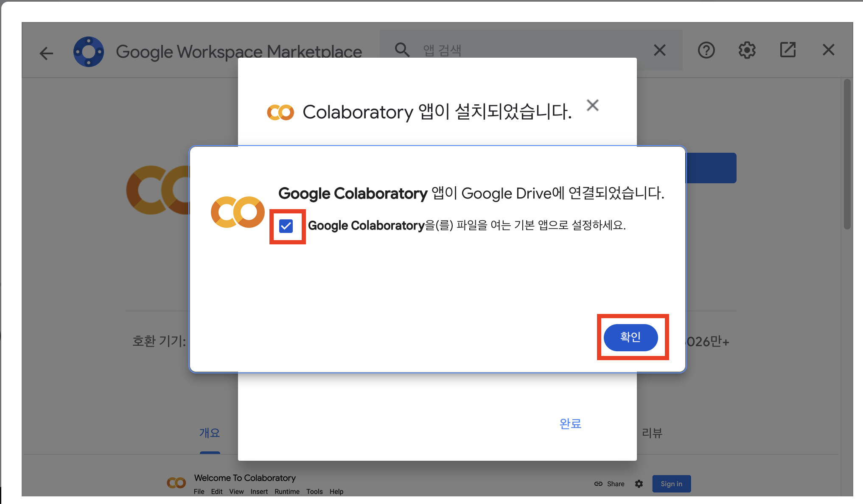This screenshot has height=504, width=863.
Task: Click the back arrow in Marketplace header
Action: click(x=46, y=53)
